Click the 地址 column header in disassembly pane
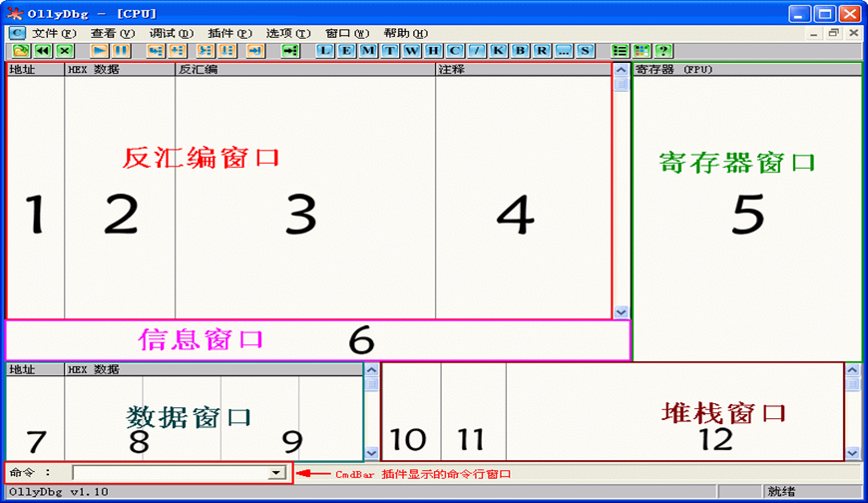 [36, 69]
